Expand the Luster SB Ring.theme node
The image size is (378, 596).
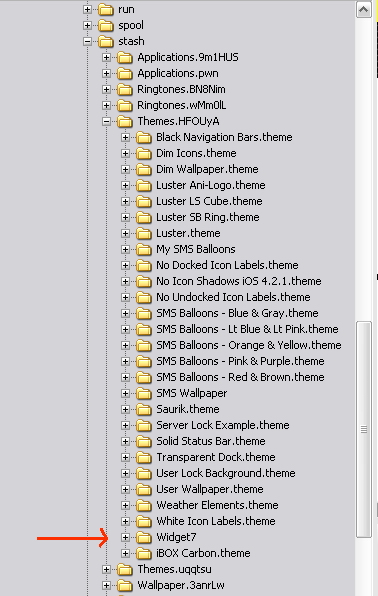(125, 217)
